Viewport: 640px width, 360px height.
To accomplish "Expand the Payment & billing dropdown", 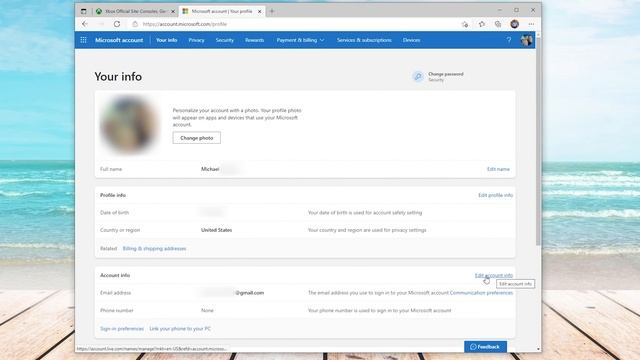I will 300,40.
